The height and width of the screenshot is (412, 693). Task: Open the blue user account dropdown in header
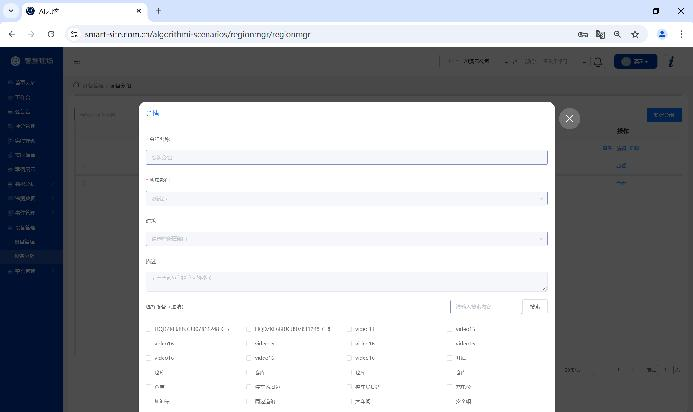(635, 61)
